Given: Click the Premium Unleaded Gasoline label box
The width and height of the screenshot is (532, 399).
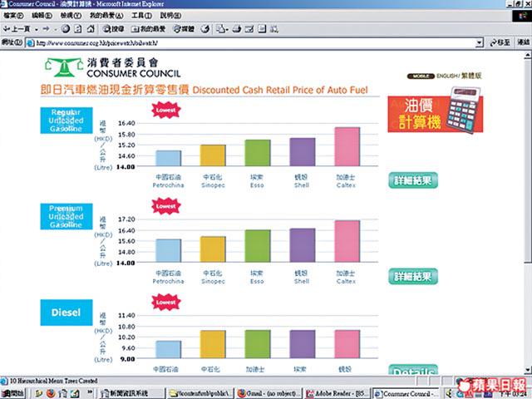Looking at the screenshot, I should tap(66, 216).
